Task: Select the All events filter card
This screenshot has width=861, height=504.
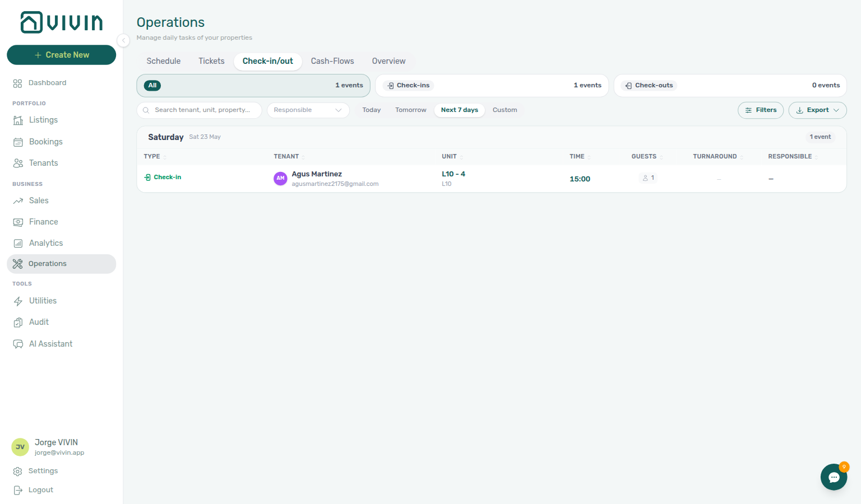Action: pos(253,86)
